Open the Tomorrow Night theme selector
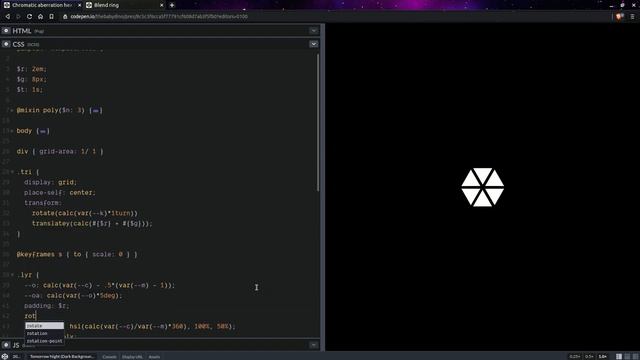 pyautogui.click(x=62, y=356)
